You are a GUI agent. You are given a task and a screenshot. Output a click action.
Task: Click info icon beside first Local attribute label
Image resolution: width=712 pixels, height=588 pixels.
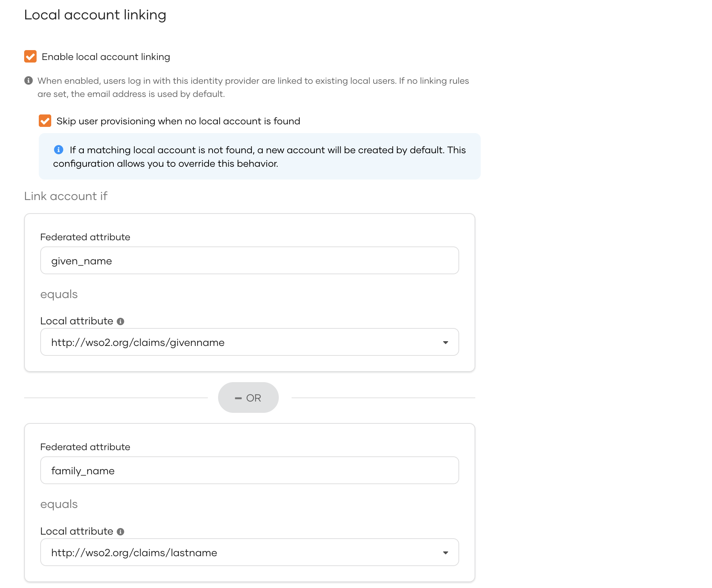(120, 321)
